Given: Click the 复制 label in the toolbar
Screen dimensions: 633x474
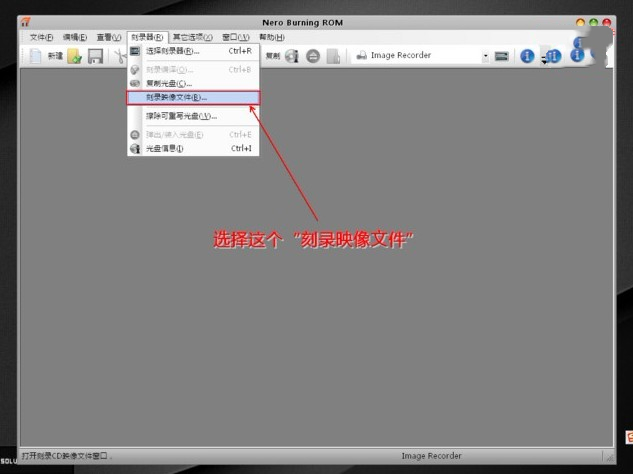Looking at the screenshot, I should [x=273, y=56].
